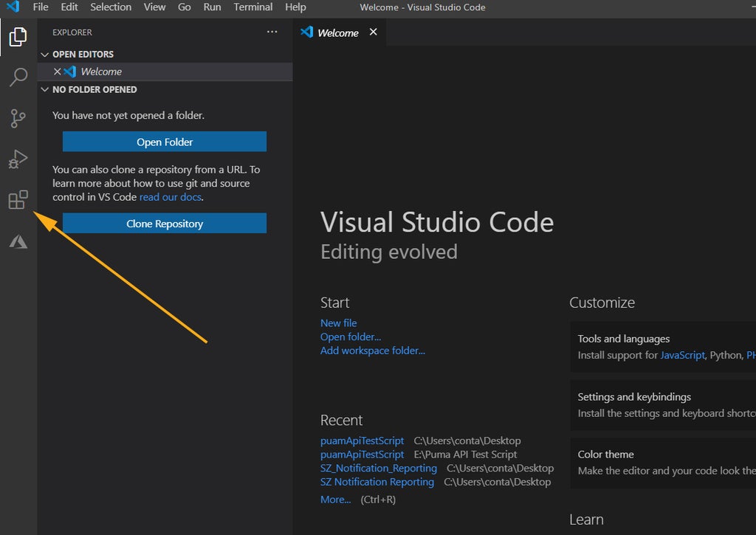The image size is (756, 535).
Task: Collapse the Open Editors section
Action: pos(45,55)
